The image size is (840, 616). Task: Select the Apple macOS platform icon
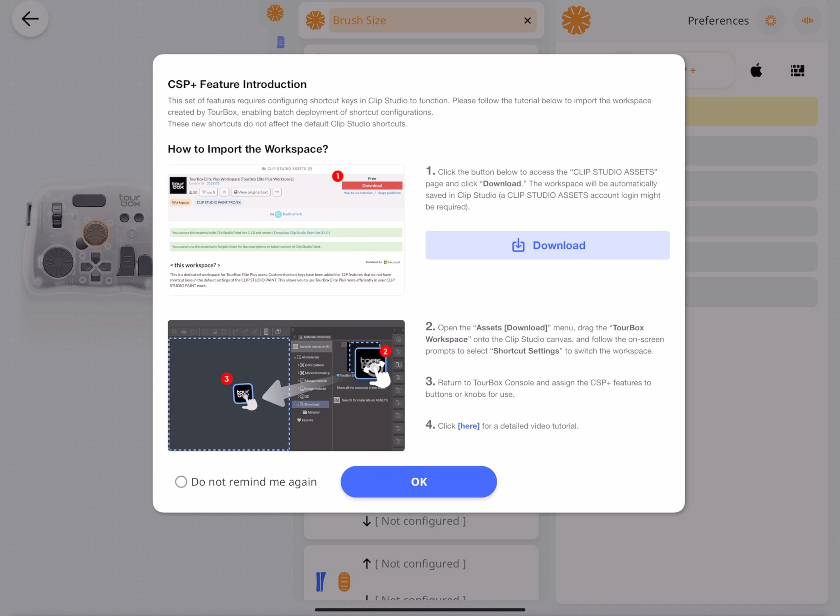756,70
